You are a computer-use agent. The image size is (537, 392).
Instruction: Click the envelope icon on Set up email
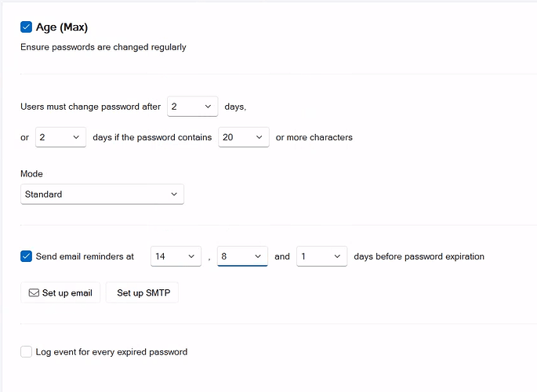[34, 293]
